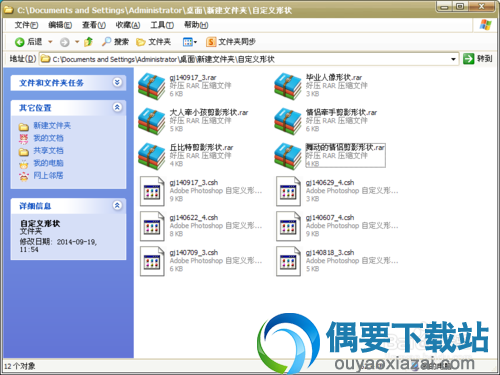
Task: Select the 毕业人像形状.rar archive icon
Action: pos(288,86)
